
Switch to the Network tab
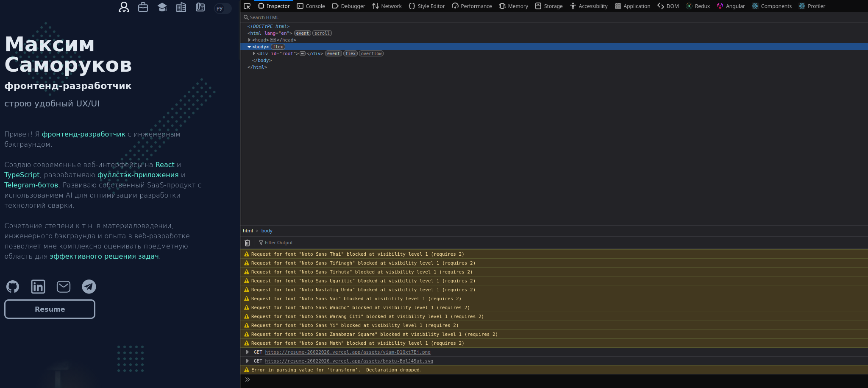tap(387, 6)
